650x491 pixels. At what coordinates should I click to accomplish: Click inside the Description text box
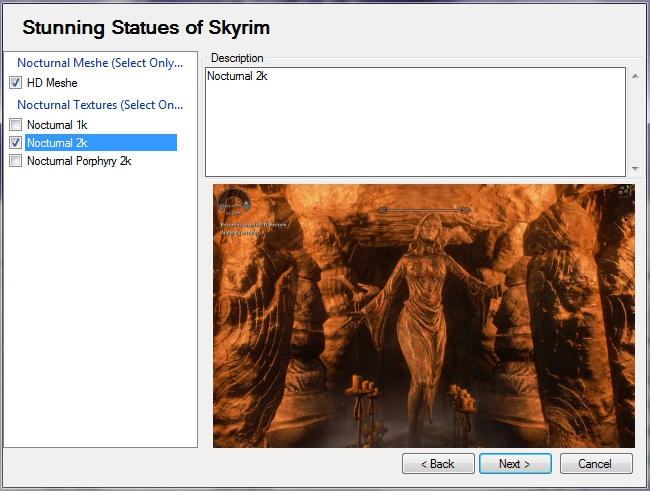point(415,122)
